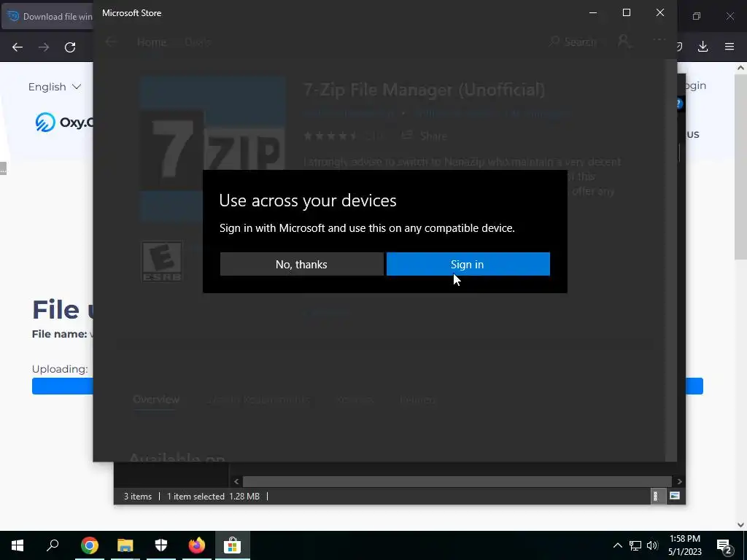Show hidden system tray icons

(617, 545)
